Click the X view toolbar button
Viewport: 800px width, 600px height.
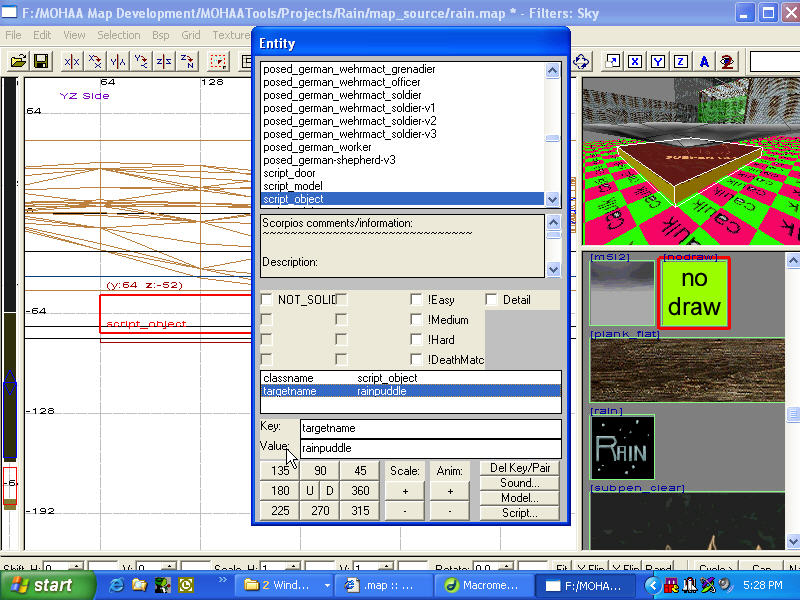[x=635, y=61]
